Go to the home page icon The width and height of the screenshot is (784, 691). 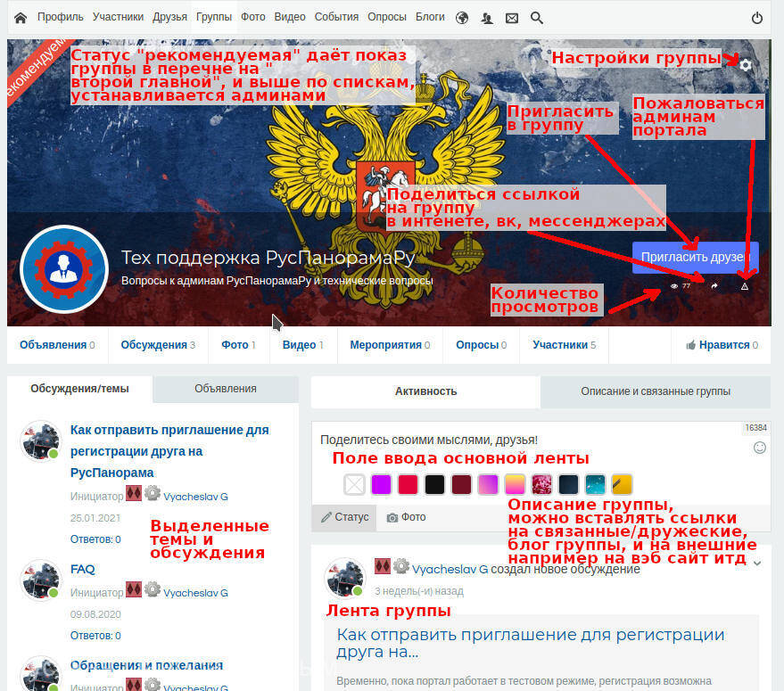[21, 18]
